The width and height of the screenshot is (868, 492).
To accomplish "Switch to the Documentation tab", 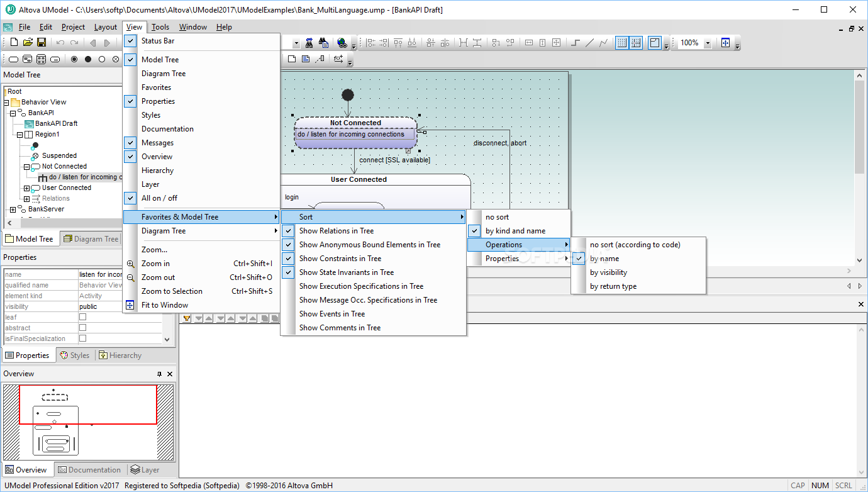I will point(89,470).
